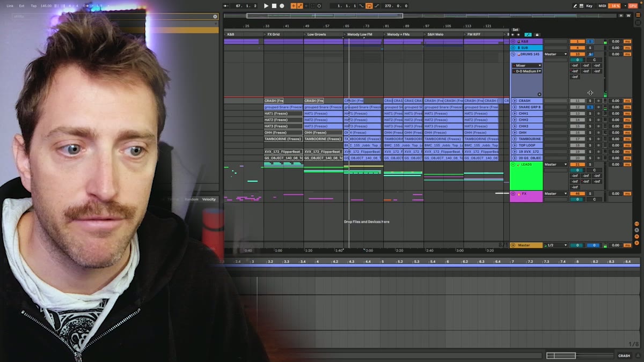Image resolution: width=644 pixels, height=362 pixels.
Task: Toggle the MIDI Arrangement Overdub plus button
Action: pos(294,6)
